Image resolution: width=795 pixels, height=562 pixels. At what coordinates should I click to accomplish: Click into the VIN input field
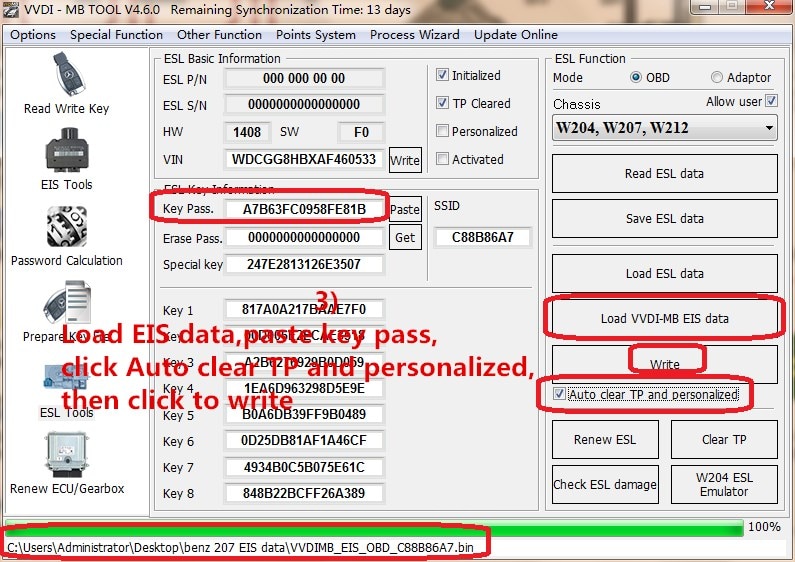click(304, 159)
